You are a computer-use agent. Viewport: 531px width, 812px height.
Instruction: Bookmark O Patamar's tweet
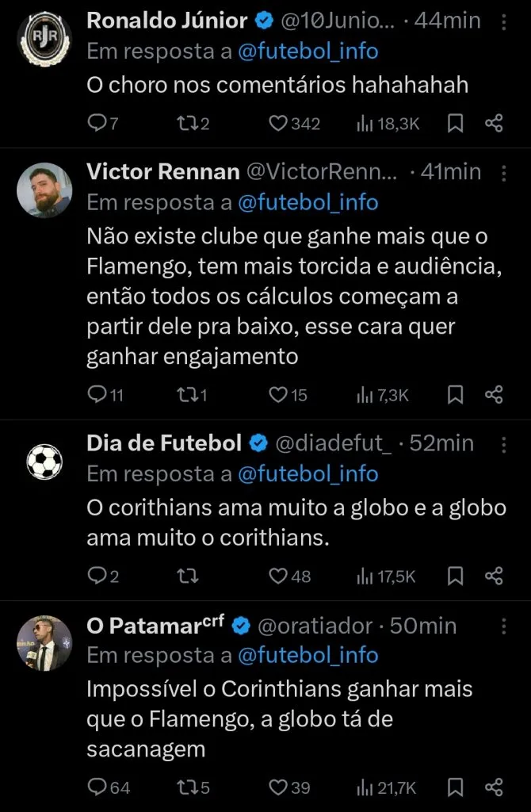click(x=456, y=787)
